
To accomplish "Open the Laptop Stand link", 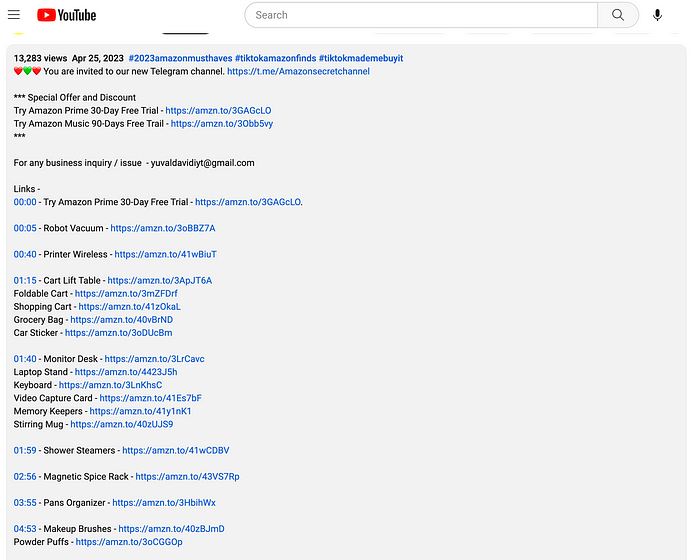I will click(x=126, y=372).
